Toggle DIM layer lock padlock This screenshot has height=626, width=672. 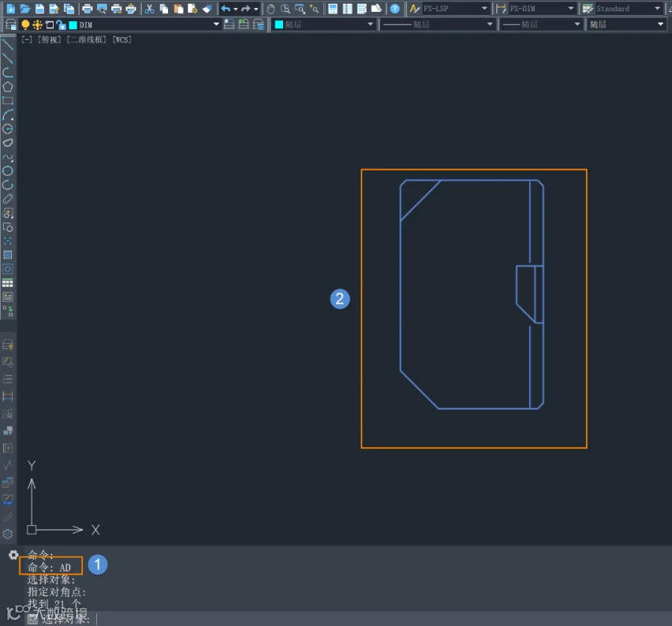coord(61,25)
